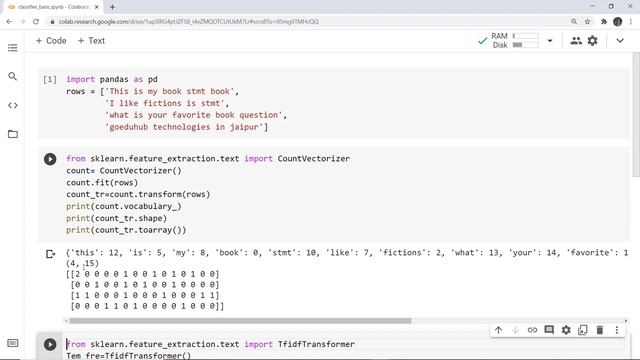Click the 'print(count.vocabulary_)' line
Viewport: 640px width, 360px height.
tap(124, 207)
